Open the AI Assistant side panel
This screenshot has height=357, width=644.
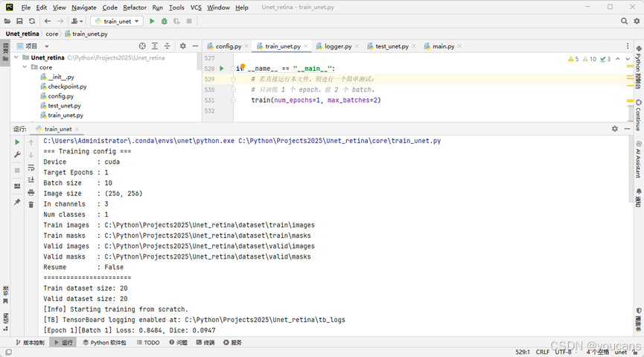[x=638, y=159]
